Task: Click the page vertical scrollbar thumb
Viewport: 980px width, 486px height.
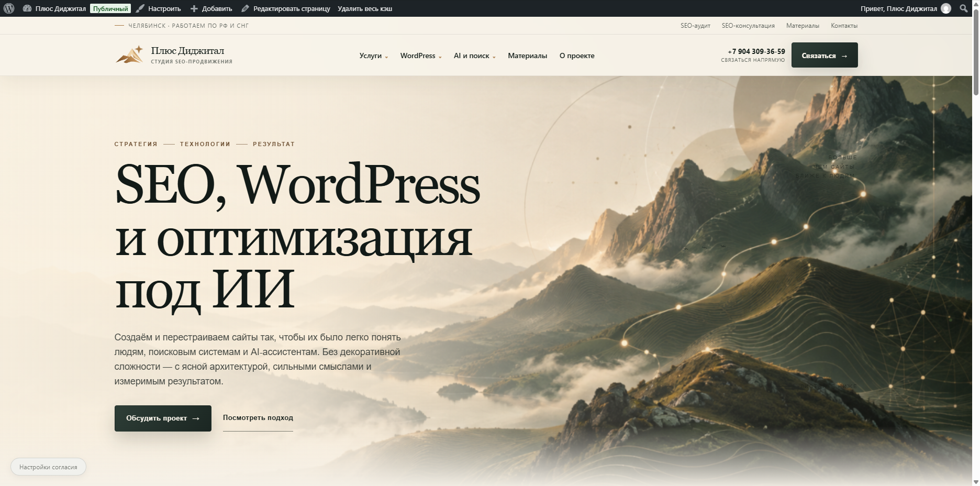Action: [x=976, y=52]
